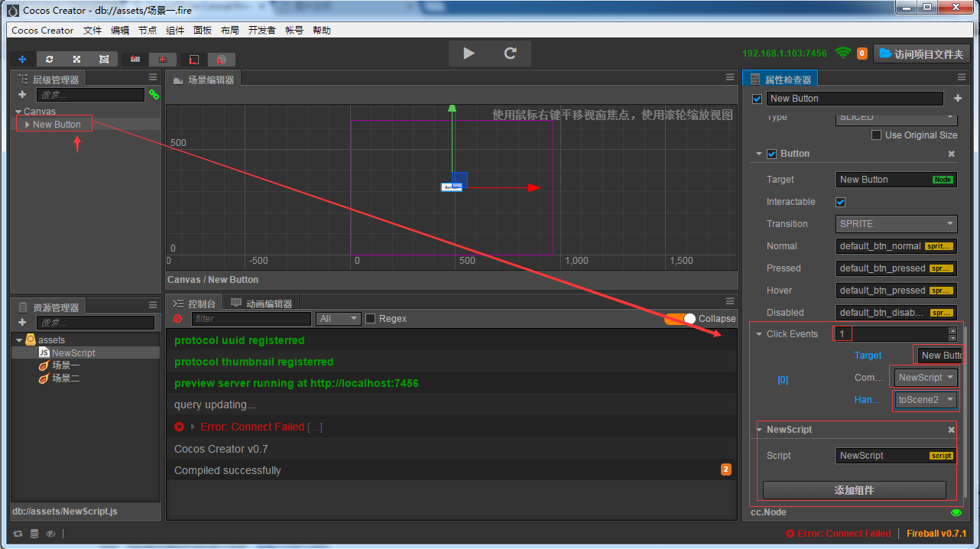This screenshot has width=980, height=549.
Task: Toggle the Button component enabled checkbox
Action: (x=771, y=154)
